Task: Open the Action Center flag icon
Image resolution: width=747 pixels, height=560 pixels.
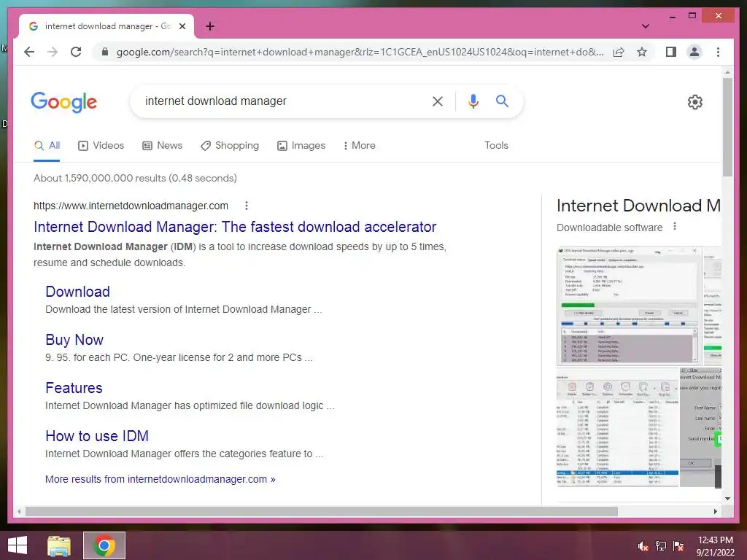Action: pyautogui.click(x=678, y=546)
